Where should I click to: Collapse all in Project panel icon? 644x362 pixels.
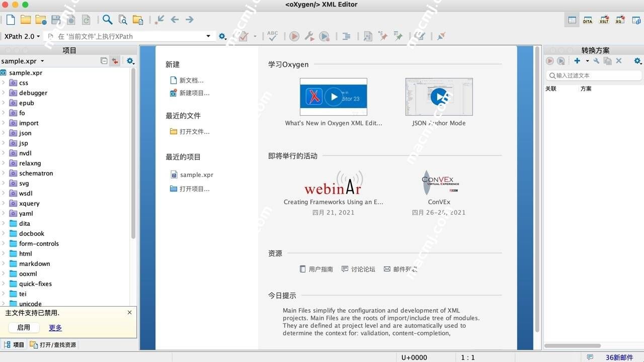coord(104,61)
